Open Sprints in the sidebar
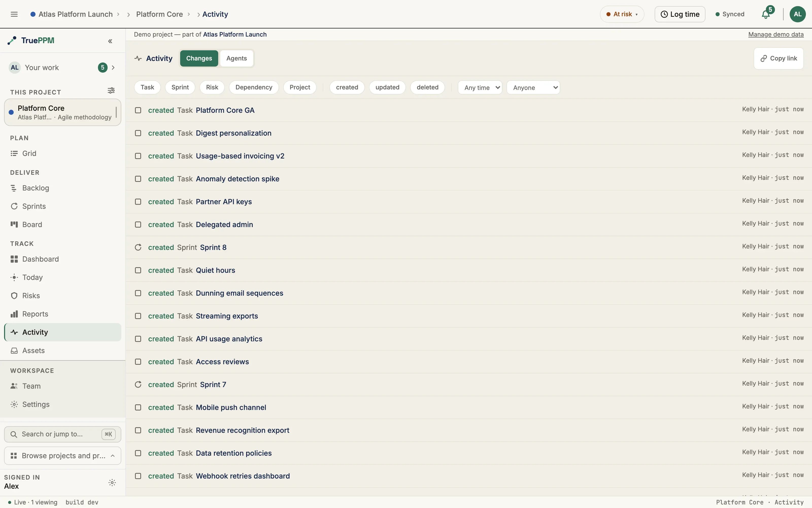Screen dimensions: 812x508 pos(63,206)
